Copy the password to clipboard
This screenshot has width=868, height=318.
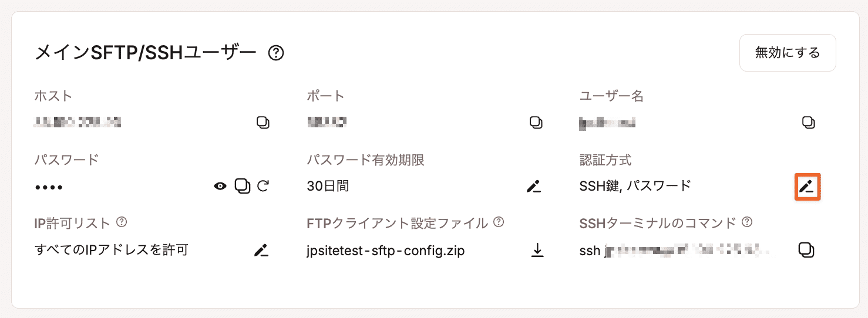[243, 186]
